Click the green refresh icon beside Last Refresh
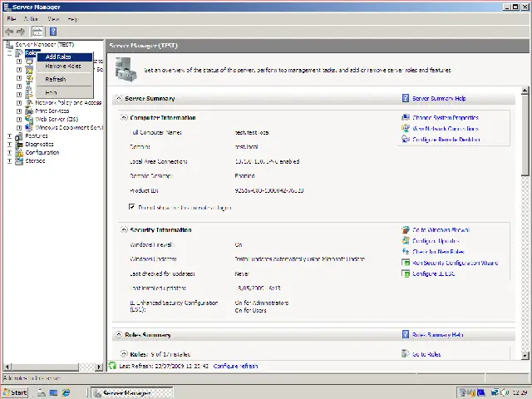532x399 pixels. pyautogui.click(x=112, y=366)
